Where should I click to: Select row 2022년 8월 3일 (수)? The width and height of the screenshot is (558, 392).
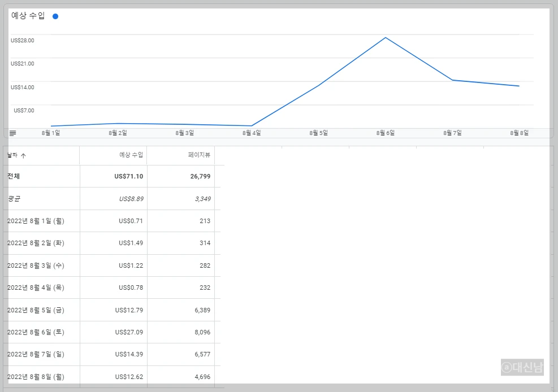[36, 265]
